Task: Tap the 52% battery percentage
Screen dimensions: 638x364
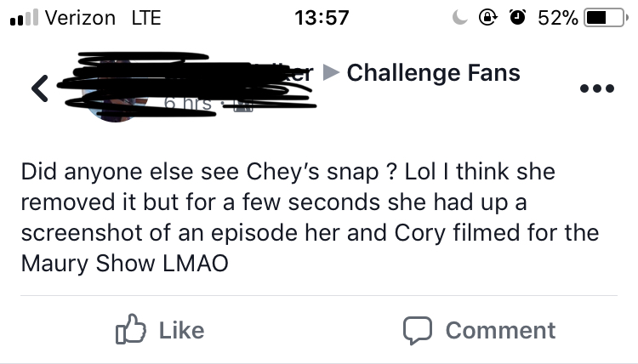Action: pos(558,18)
